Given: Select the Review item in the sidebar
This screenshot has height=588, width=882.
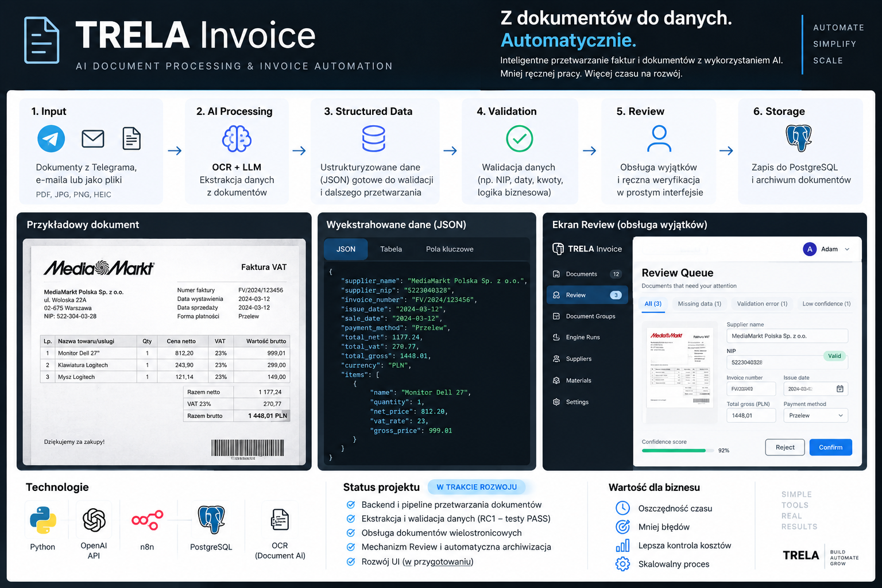Looking at the screenshot, I should (587, 295).
